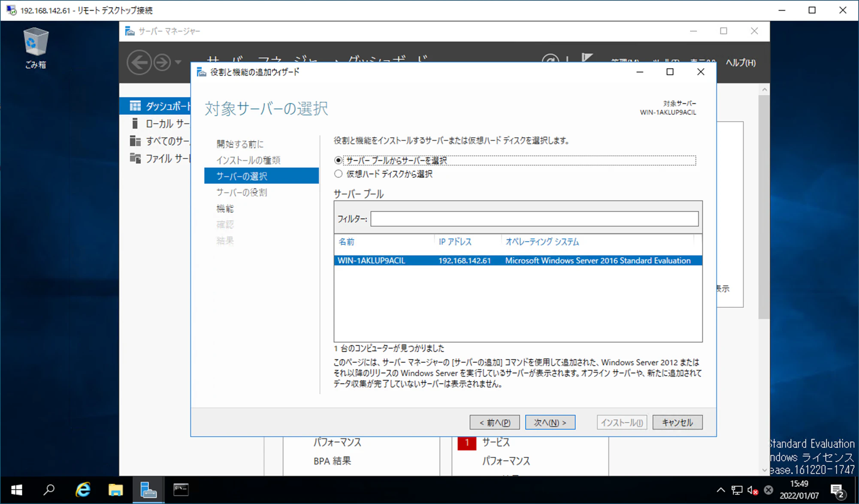Open Windows Start menu
Image resolution: width=859 pixels, height=504 pixels.
tap(16, 489)
